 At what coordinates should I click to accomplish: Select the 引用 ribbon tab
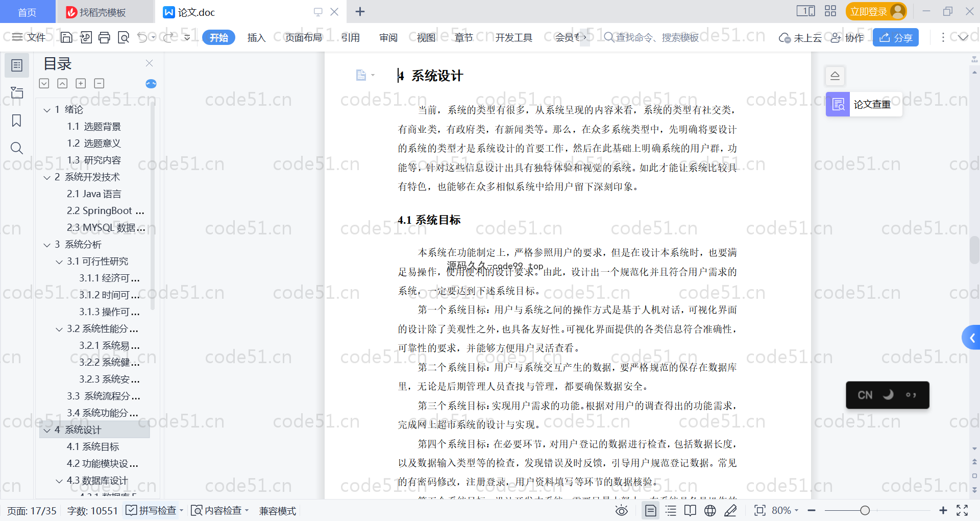click(x=350, y=37)
